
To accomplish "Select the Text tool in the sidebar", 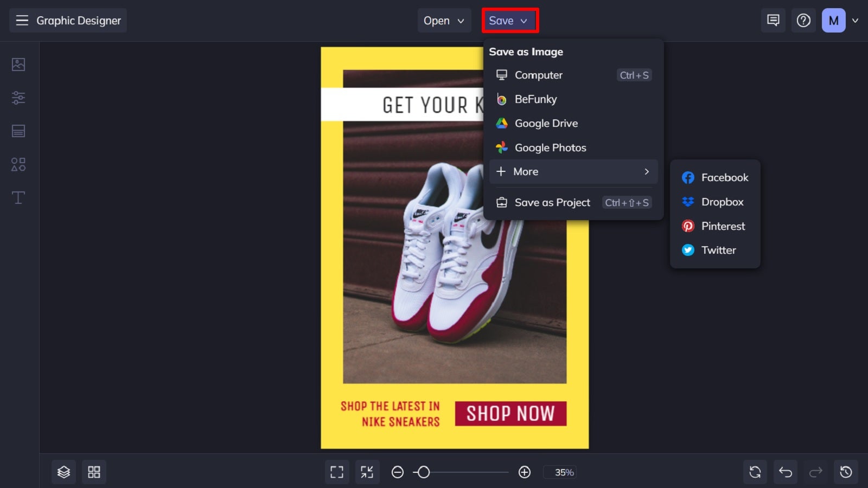I will point(18,197).
